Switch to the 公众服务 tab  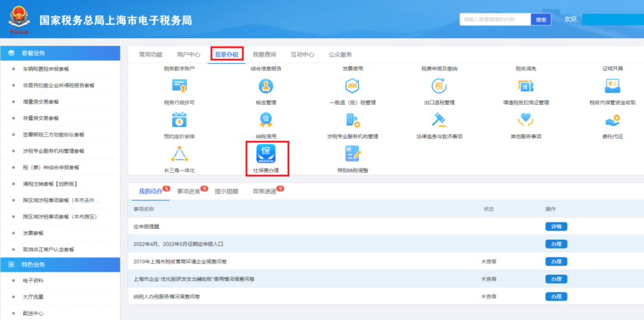coord(340,54)
